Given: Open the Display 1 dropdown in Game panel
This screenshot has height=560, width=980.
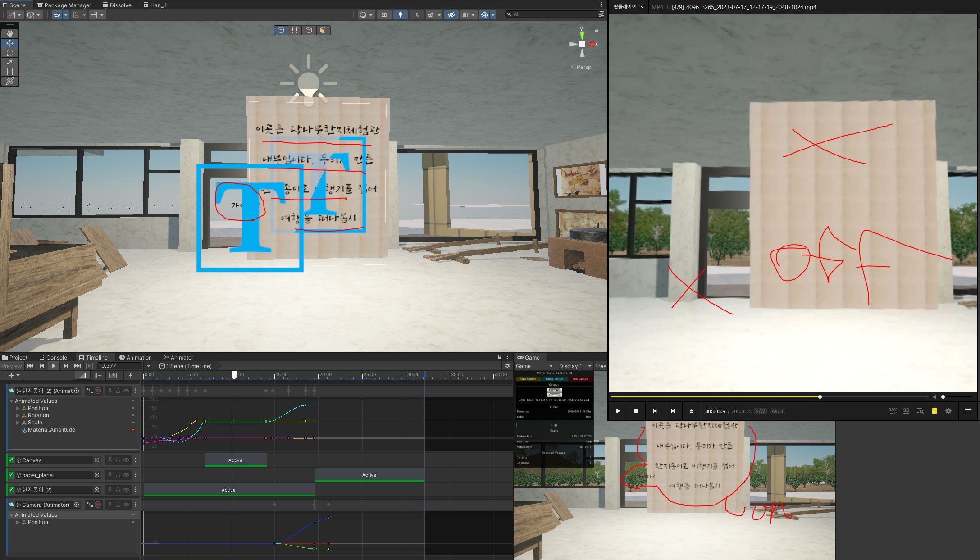Looking at the screenshot, I should tap(573, 366).
